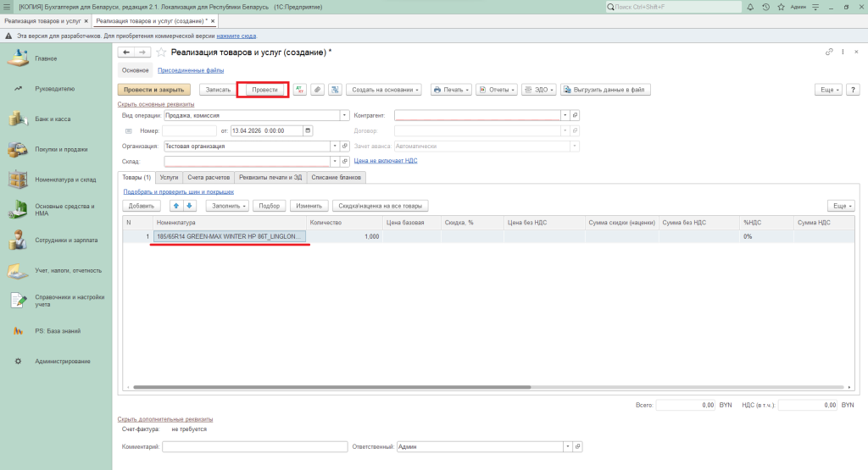Open the history clock icon
The width and height of the screenshot is (868, 470).
[x=766, y=7]
